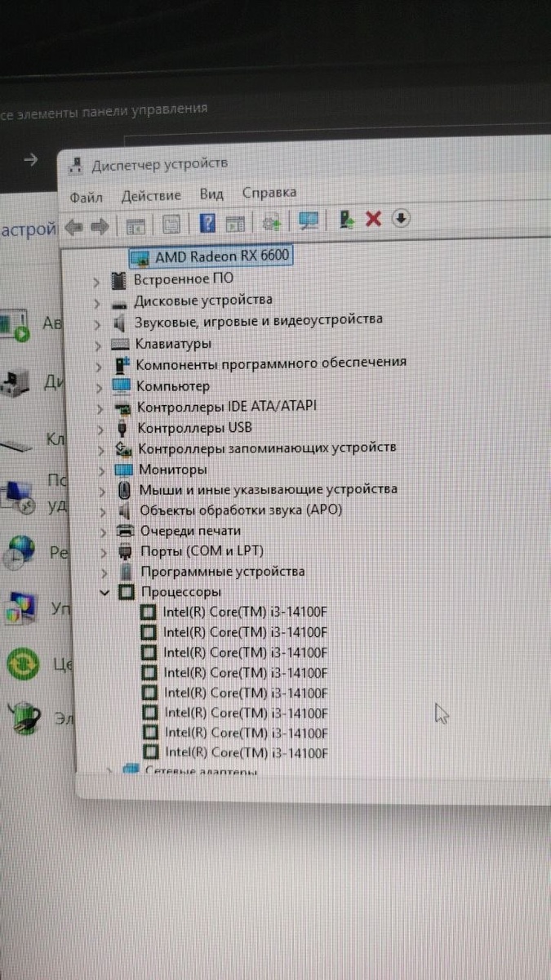Uninstall device with the red X icon
This screenshot has height=980, width=551.
click(374, 218)
